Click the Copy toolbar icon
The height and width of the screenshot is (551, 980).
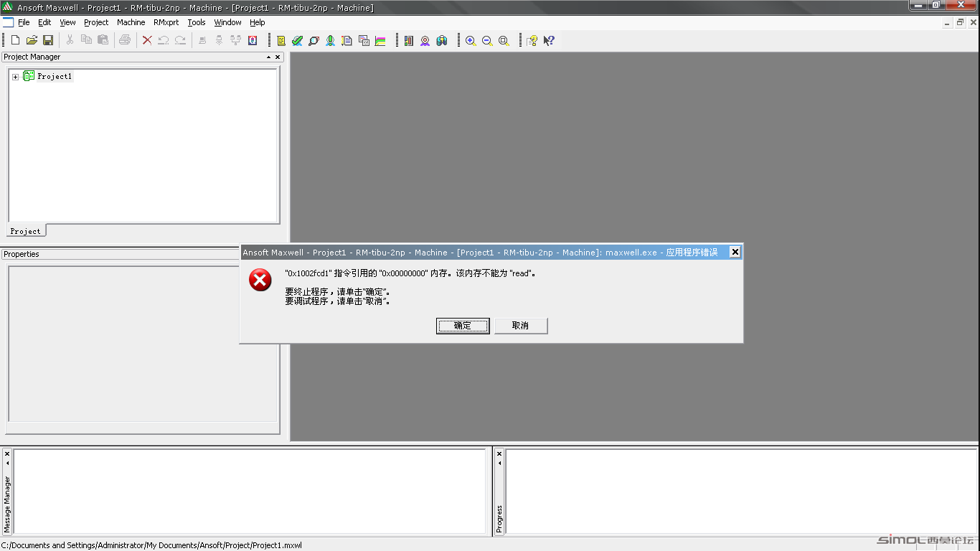[86, 41]
